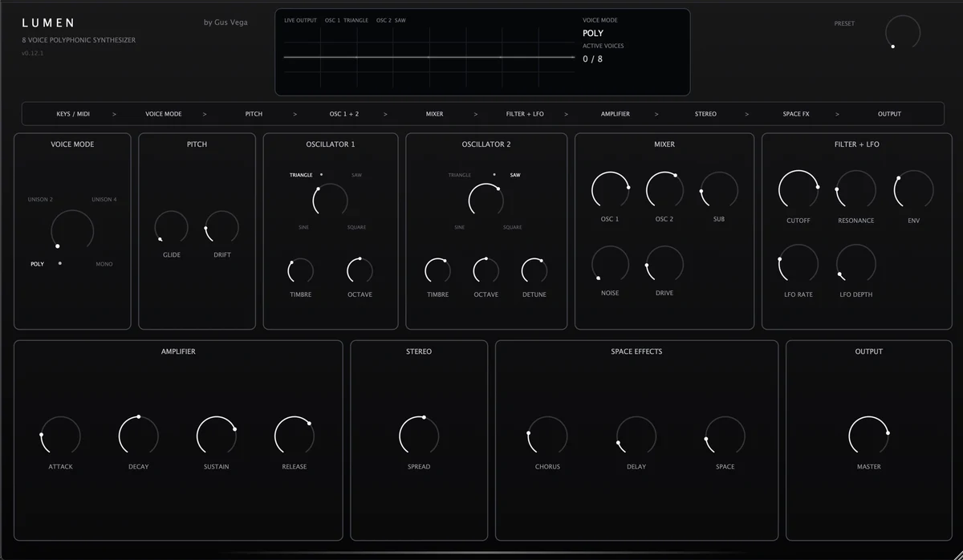Click PITCH in signal flow bar

pos(254,114)
